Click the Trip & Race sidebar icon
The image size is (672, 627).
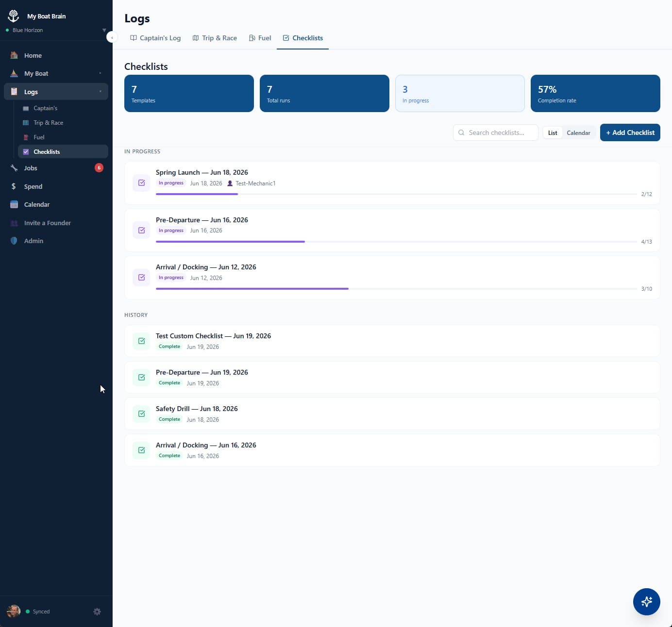(26, 123)
